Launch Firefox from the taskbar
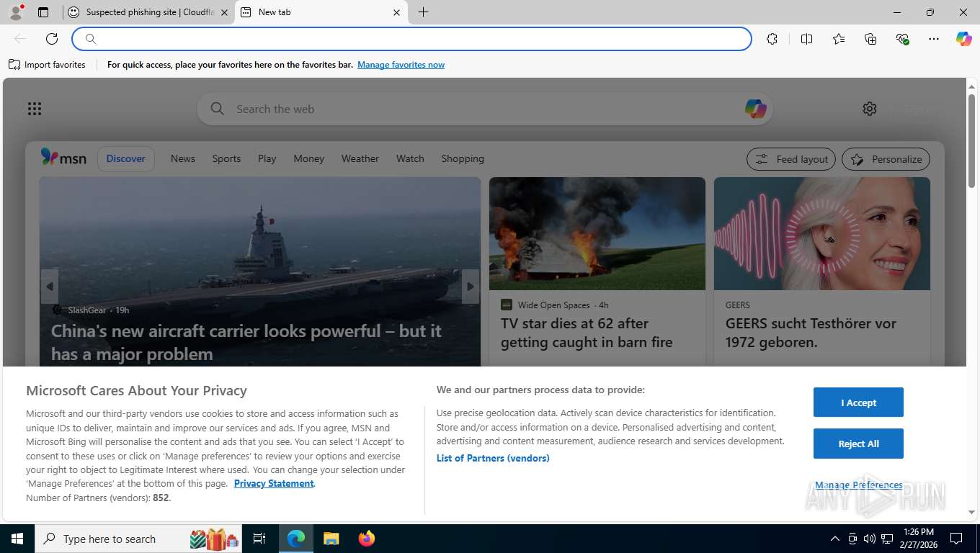This screenshot has height=553, width=980. click(367, 539)
